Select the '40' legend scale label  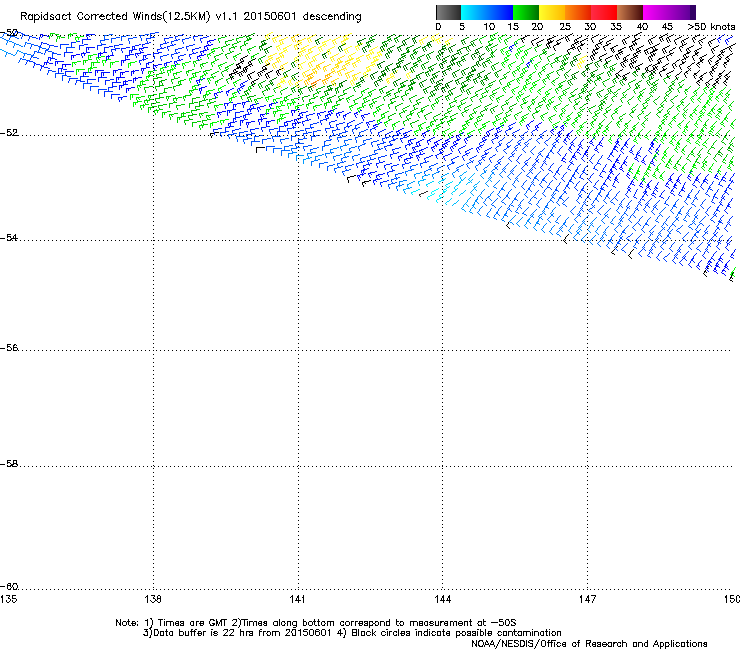coord(642,27)
